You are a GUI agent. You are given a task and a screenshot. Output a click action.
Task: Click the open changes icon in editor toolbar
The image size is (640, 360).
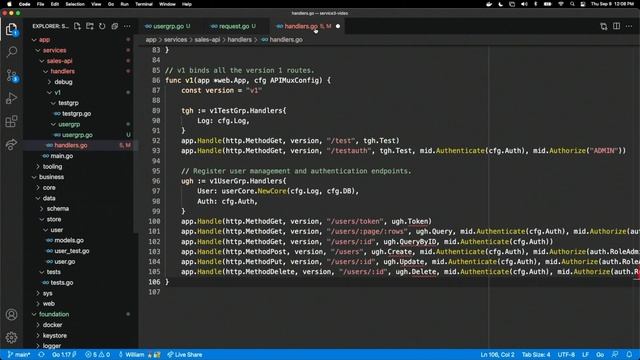click(x=604, y=26)
